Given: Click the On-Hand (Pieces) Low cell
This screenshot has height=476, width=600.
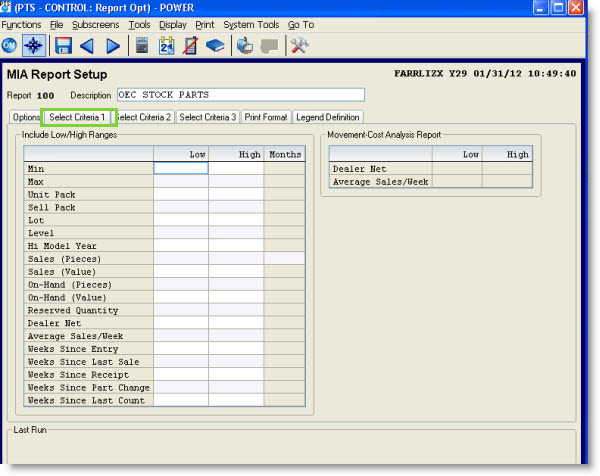Looking at the screenshot, I should (x=181, y=285).
